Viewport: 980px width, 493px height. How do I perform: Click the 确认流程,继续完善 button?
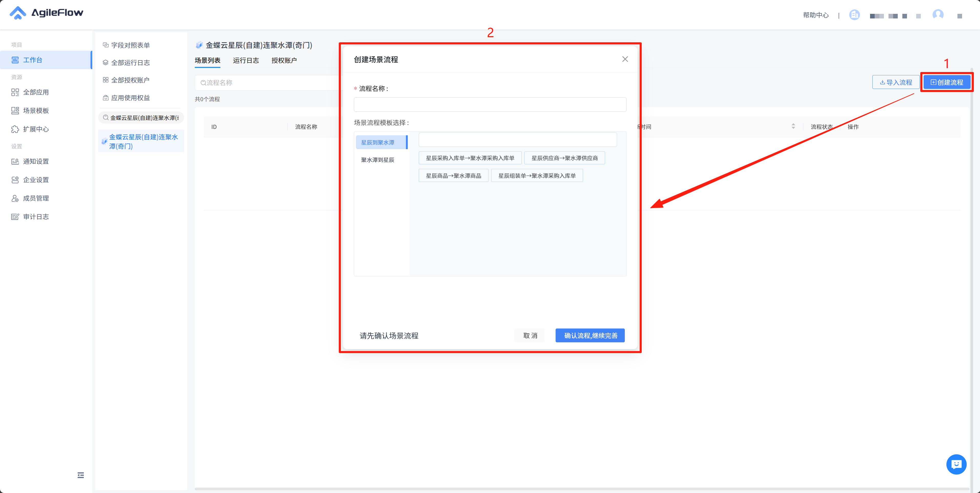tap(590, 335)
